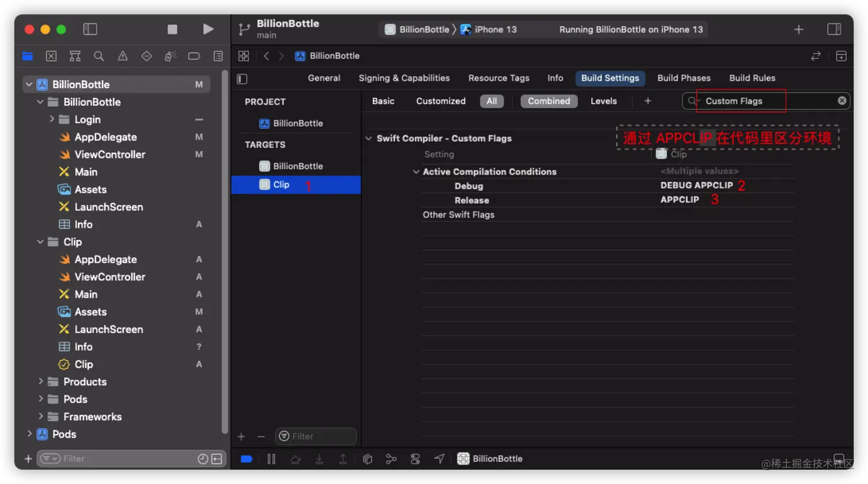Collapse the BillionBottle project root
868x484 pixels.
(29, 84)
